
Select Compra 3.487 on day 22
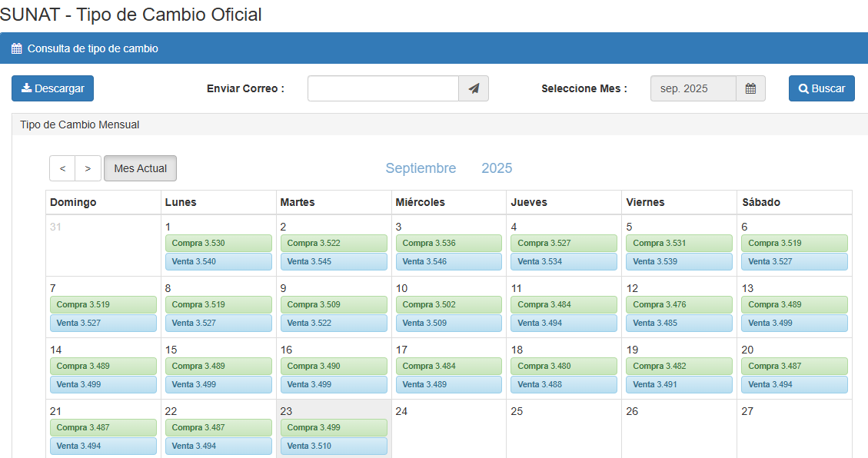click(218, 427)
